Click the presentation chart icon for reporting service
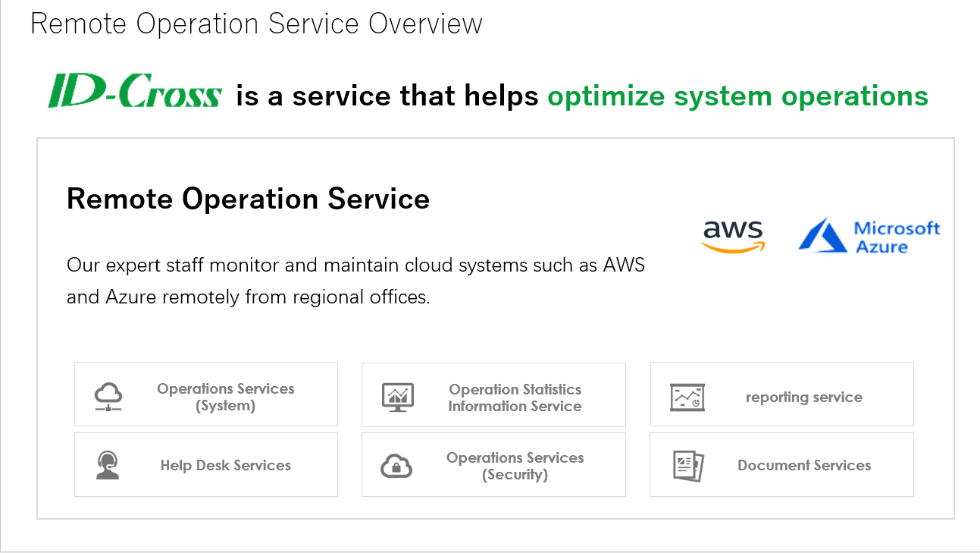This screenshot has width=980, height=553. pos(687,397)
